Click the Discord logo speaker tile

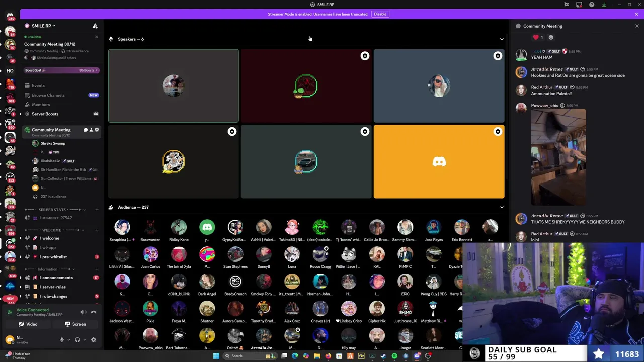(x=439, y=162)
